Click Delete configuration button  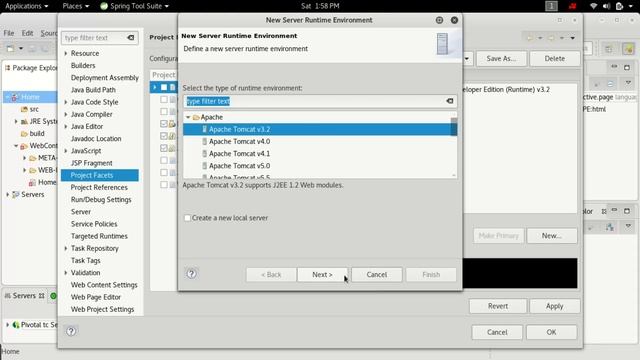pyautogui.click(x=555, y=59)
